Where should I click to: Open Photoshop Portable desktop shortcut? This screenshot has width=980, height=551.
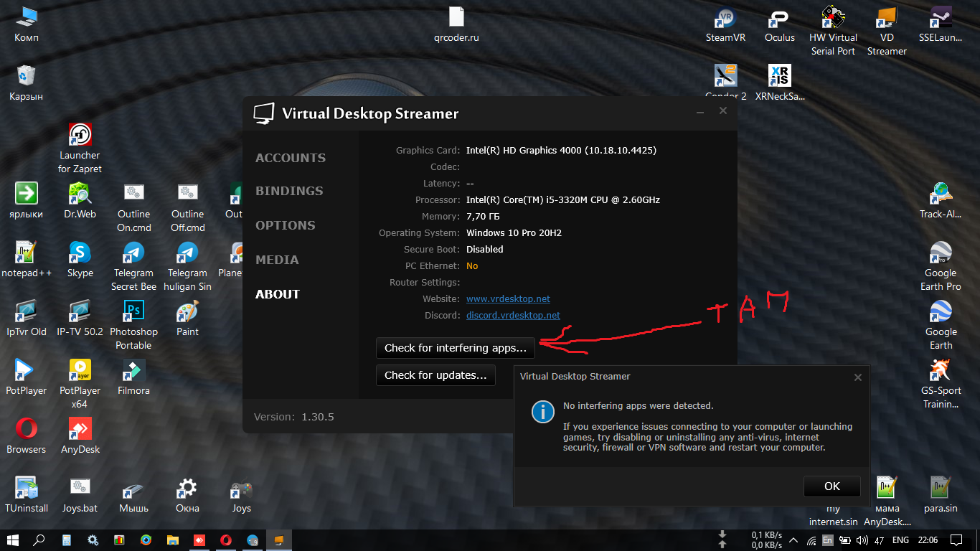coord(133,313)
